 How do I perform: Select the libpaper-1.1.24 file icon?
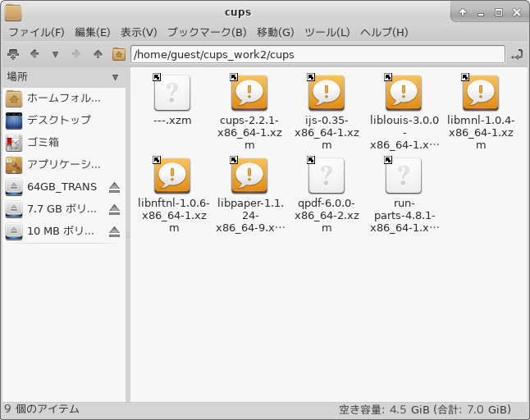(x=249, y=176)
